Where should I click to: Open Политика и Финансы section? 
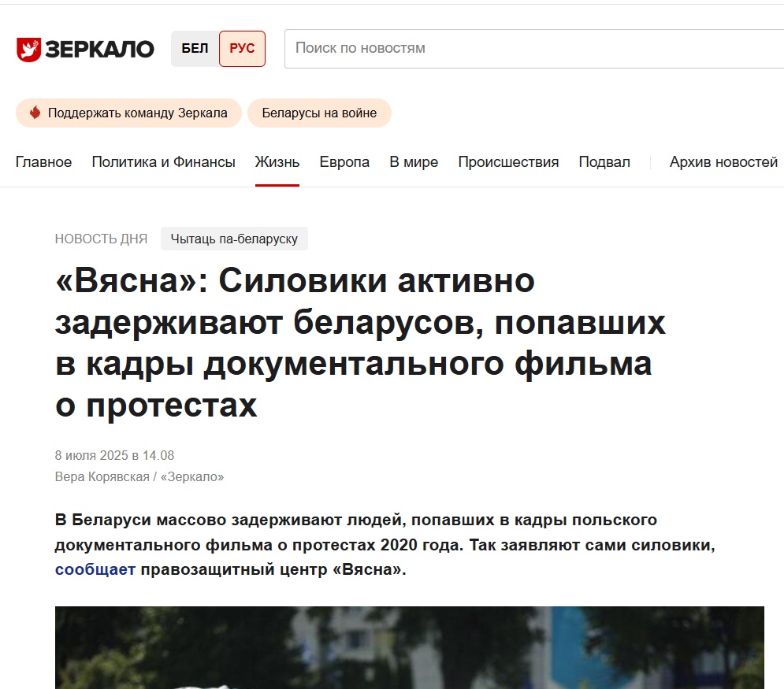[164, 162]
